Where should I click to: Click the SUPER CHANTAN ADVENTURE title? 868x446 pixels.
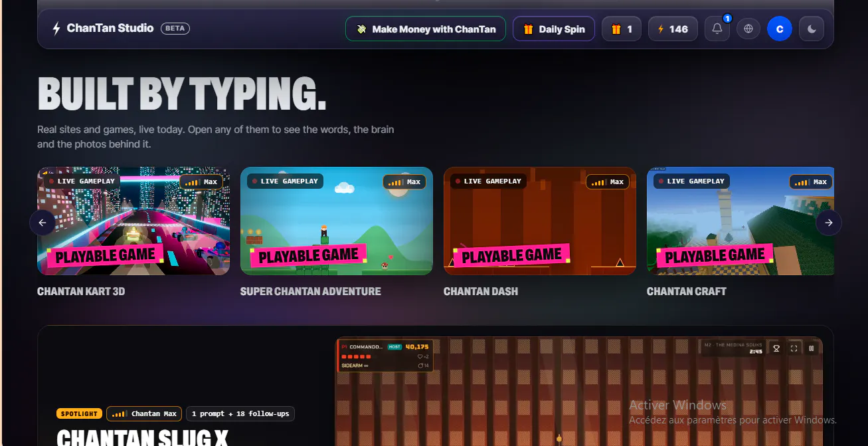pos(311,291)
